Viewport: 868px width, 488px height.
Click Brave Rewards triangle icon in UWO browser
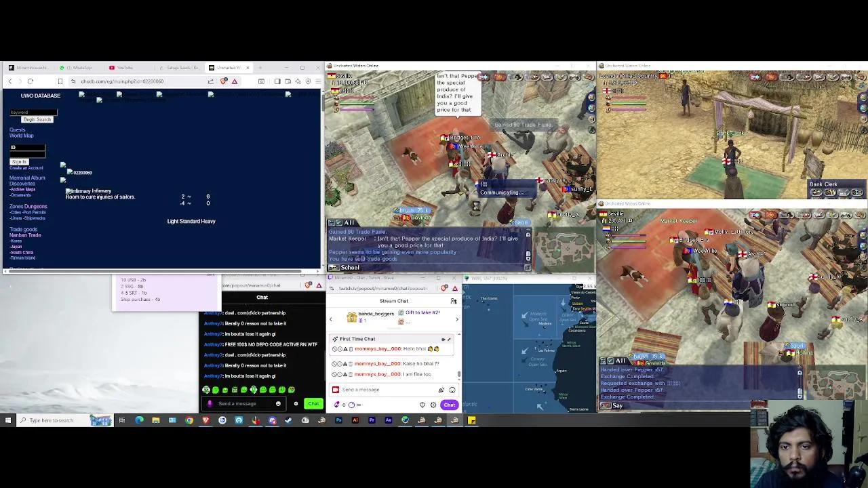pos(235,81)
